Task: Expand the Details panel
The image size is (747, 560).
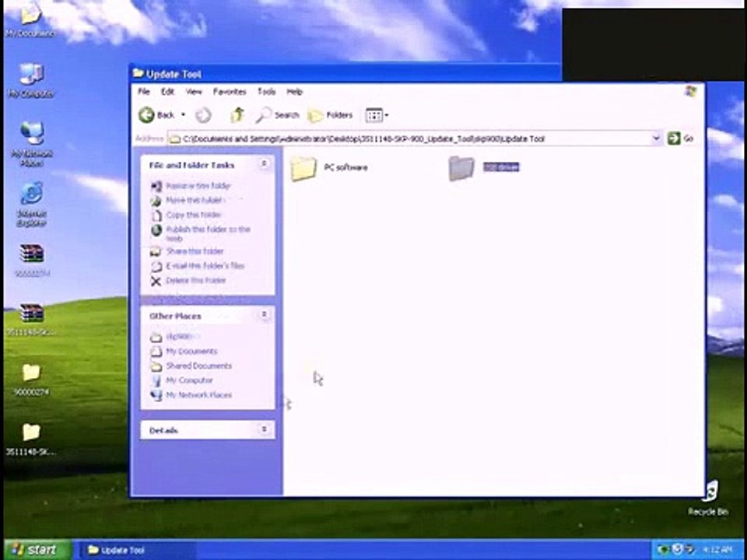Action: tap(264, 429)
